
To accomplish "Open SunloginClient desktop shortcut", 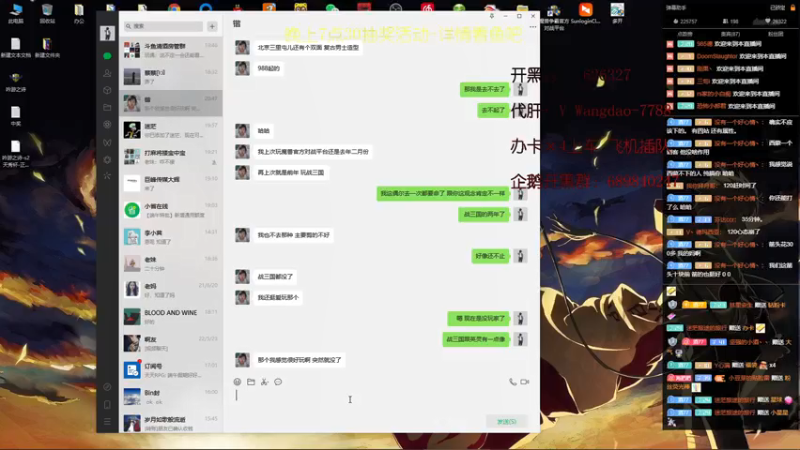I will (x=585, y=14).
